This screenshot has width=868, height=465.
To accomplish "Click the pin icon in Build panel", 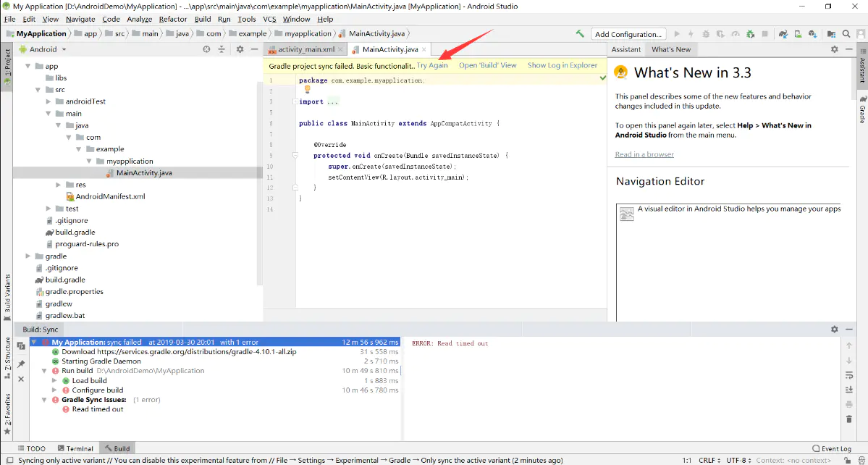I will pos(21,364).
